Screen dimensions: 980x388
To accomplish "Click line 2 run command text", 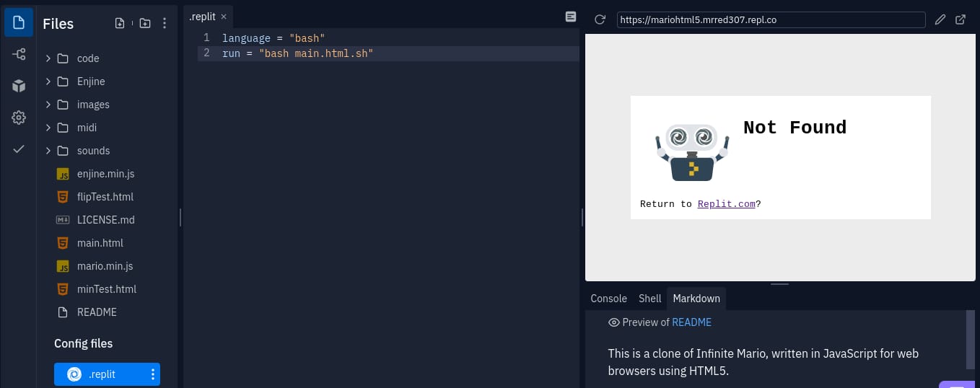I will click(x=297, y=53).
